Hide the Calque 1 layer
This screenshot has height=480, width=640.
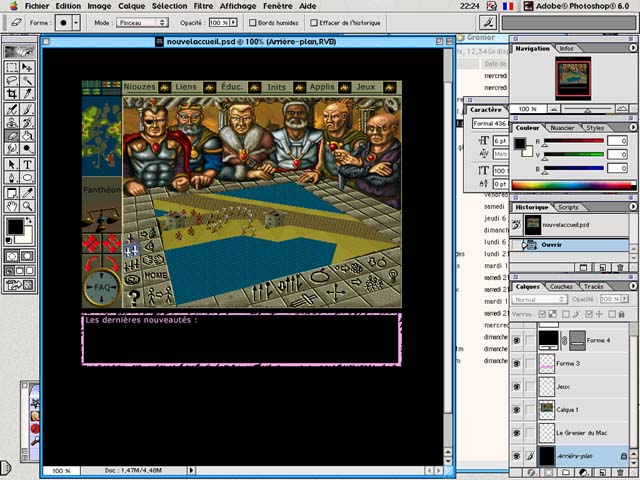coord(517,410)
